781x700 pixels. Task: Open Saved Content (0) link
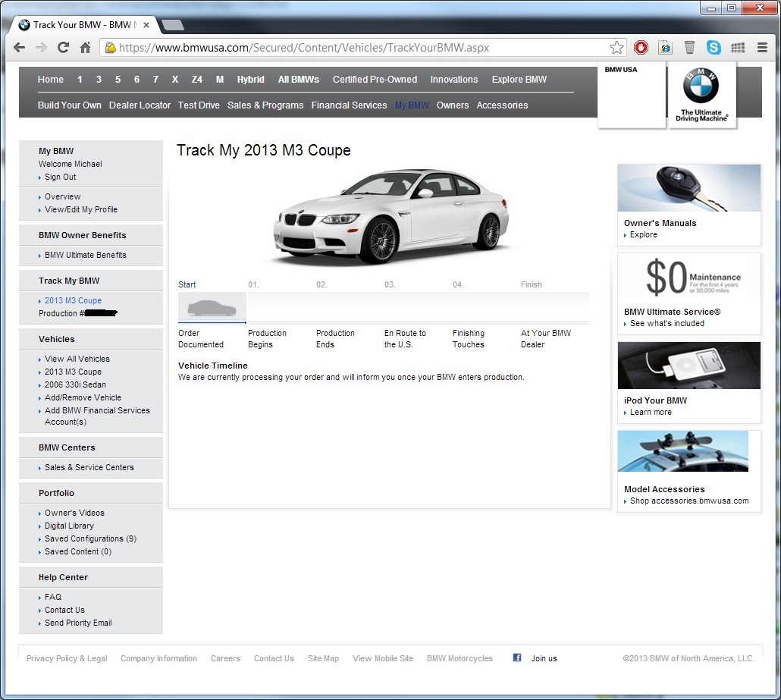point(78,551)
